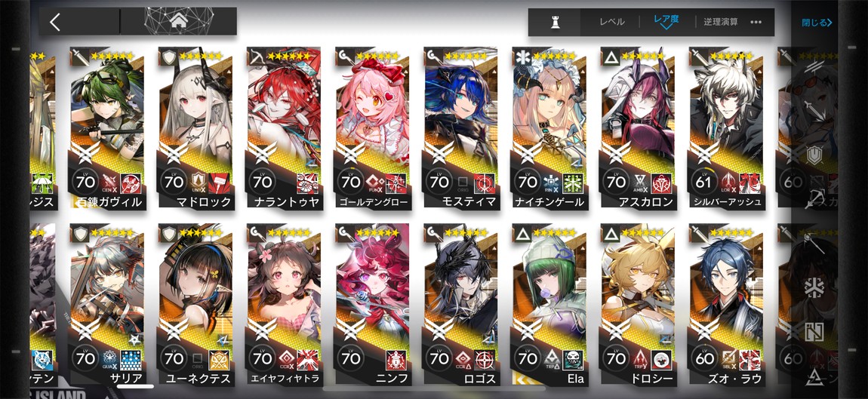
Task: Filter by Medic cross class icon
Action: pos(814,289)
